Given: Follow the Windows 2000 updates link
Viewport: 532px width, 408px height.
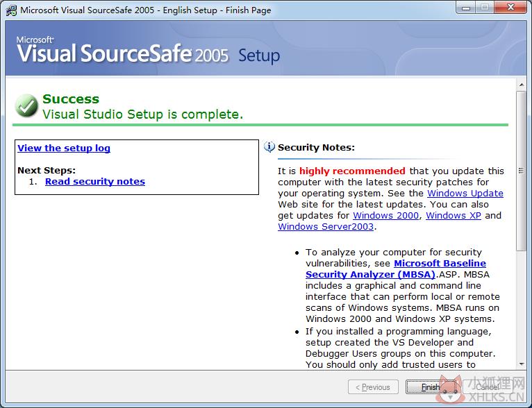Looking at the screenshot, I should [x=385, y=216].
